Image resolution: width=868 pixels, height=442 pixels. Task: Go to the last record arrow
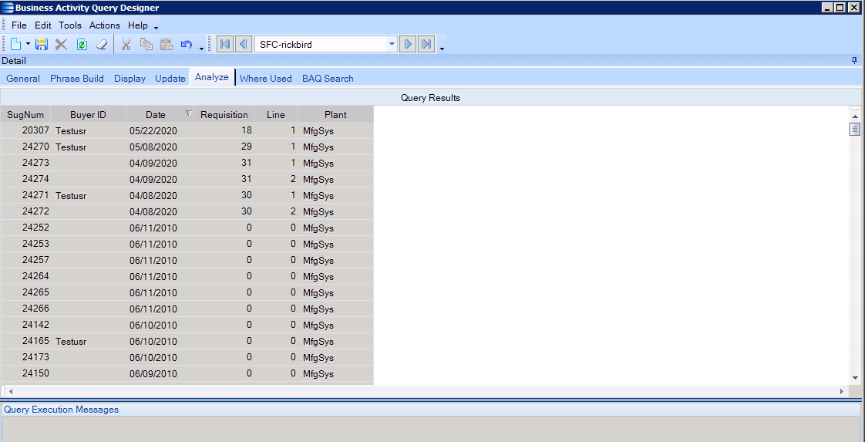pos(426,44)
